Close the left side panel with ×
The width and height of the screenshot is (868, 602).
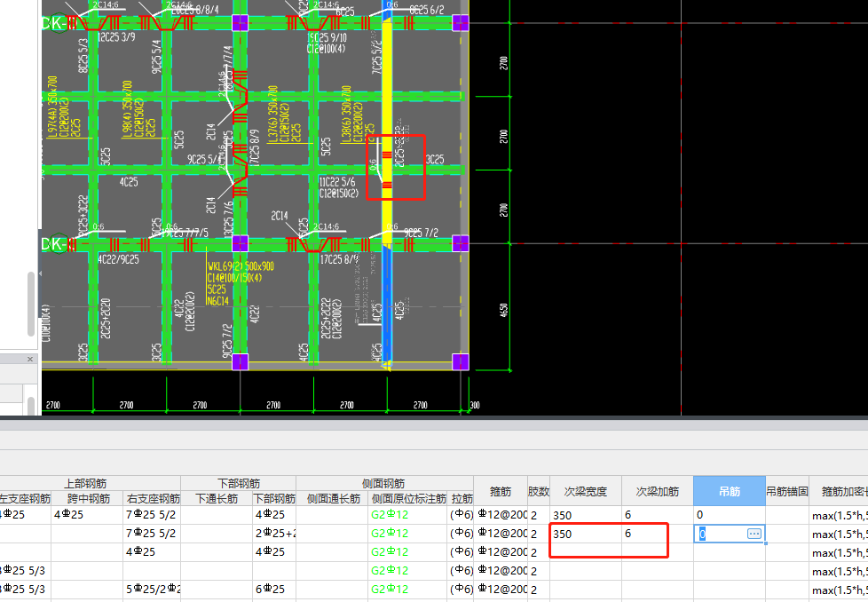coord(30,360)
